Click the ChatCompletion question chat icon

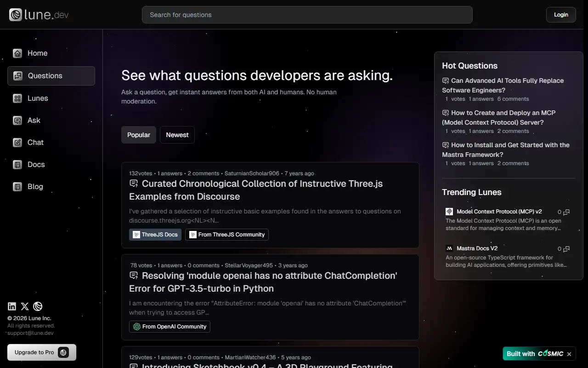[134, 276]
